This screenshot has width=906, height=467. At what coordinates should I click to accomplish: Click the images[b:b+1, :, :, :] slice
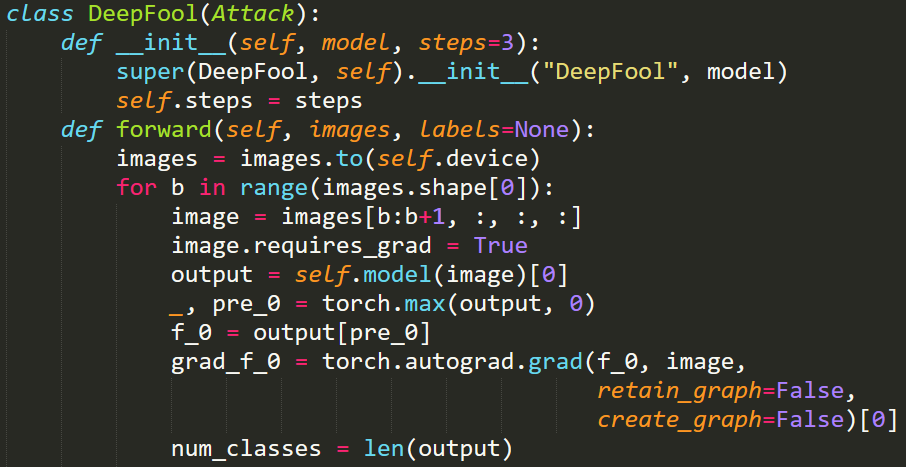431,217
